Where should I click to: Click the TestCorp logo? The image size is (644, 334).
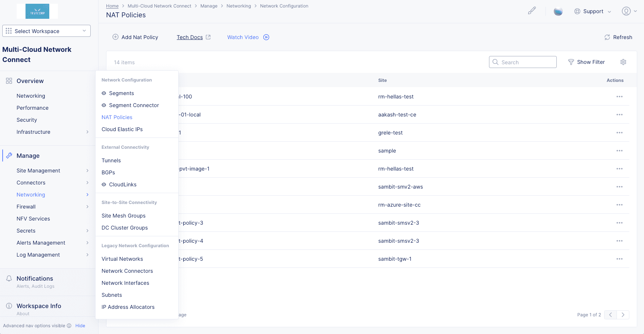pos(37,11)
